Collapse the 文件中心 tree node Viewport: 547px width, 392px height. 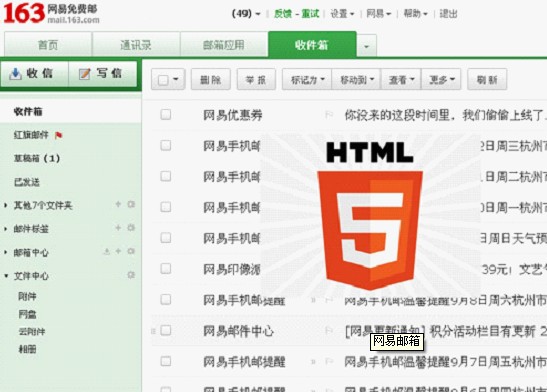[x=6, y=276]
